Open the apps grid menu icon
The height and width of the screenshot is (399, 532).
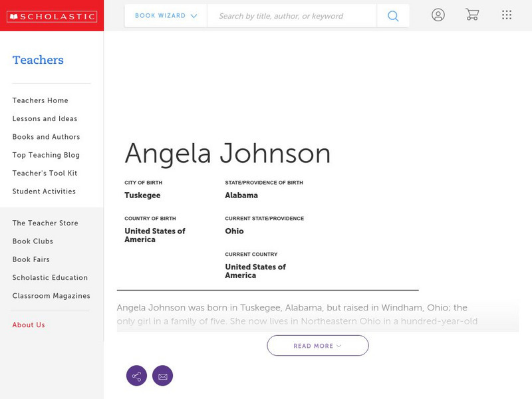(x=507, y=15)
